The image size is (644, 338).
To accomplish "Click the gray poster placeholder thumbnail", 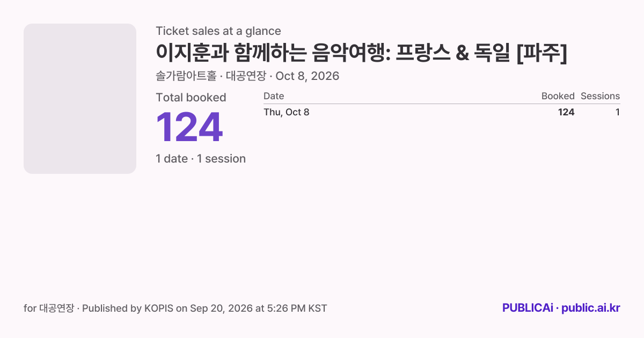I will point(80,99).
